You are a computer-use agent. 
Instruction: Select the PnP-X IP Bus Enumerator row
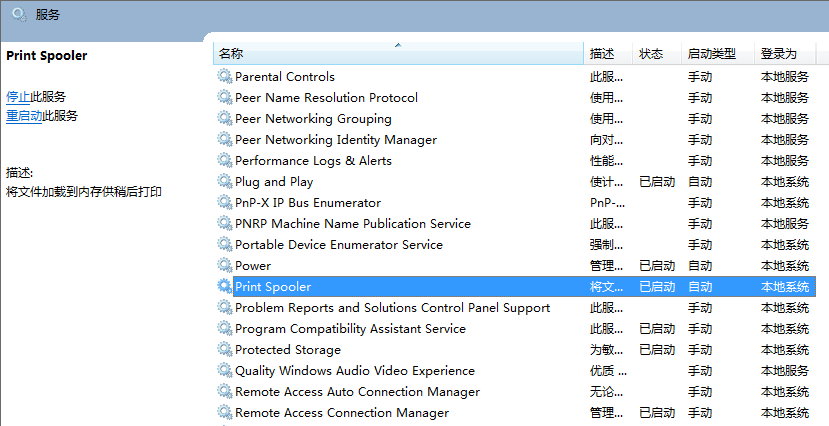pyautogui.click(x=308, y=203)
